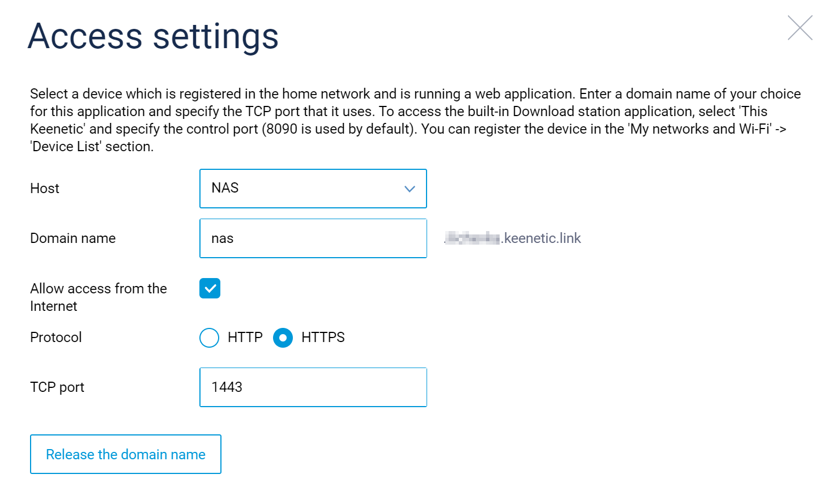Click the selected NAS value in Host
The height and width of the screenshot is (504, 831).
pos(225,188)
